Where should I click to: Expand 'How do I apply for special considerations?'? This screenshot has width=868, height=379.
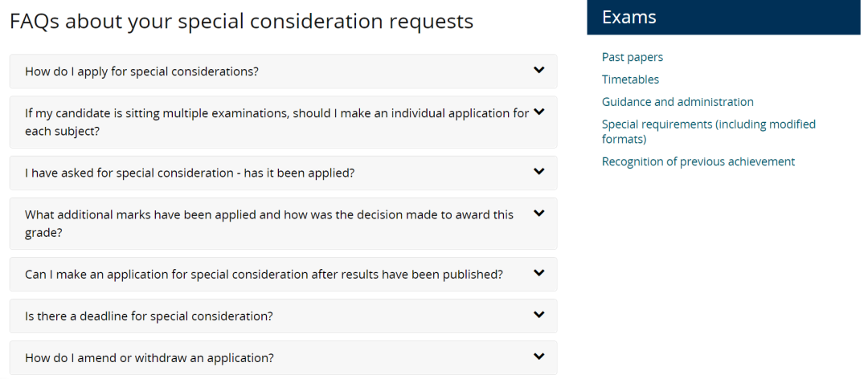click(142, 71)
